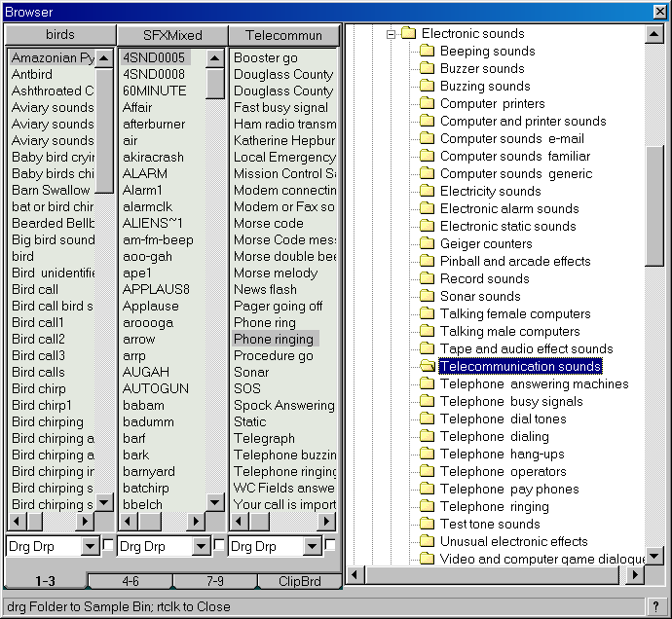Open the ClipBrd tab
The width and height of the screenshot is (672, 619).
point(299,581)
